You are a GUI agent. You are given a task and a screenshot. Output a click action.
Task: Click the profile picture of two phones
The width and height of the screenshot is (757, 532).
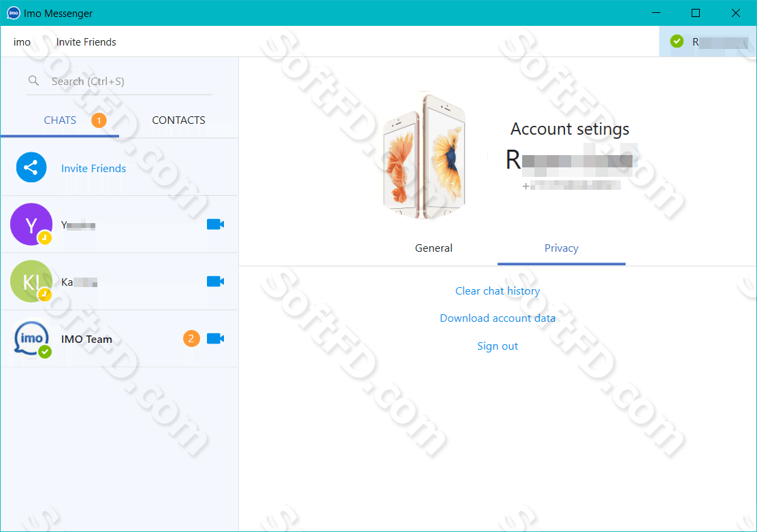click(x=424, y=156)
